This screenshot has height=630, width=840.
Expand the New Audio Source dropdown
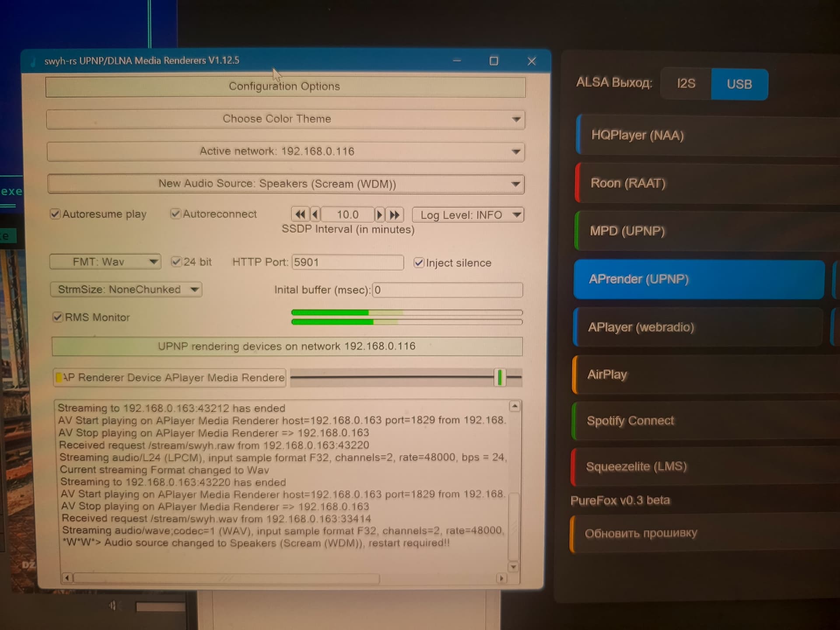286,184
